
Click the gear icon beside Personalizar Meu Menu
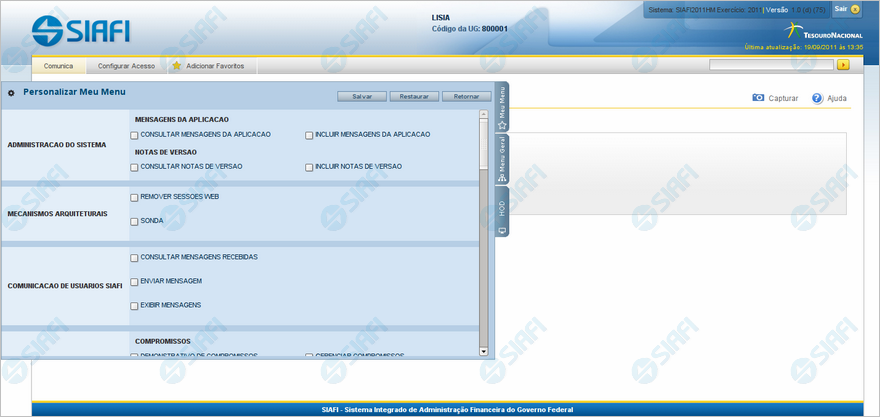11,93
